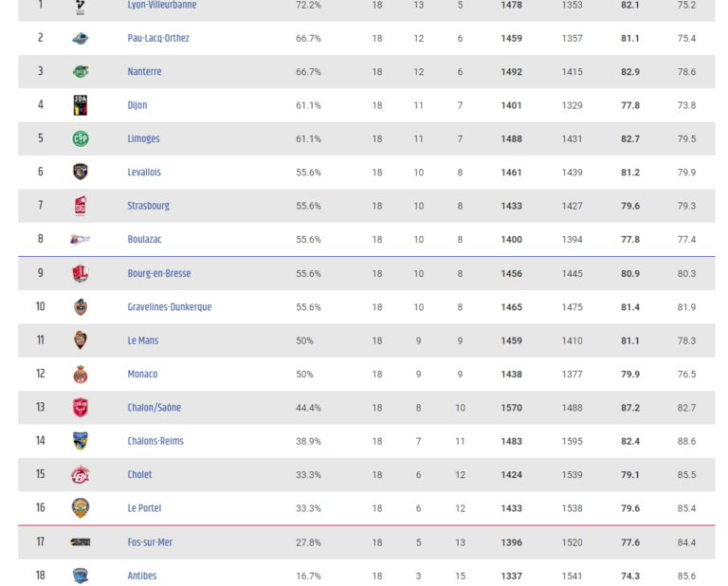Click the Limoges CSP team logo
The height and width of the screenshot is (586, 728).
point(81,138)
